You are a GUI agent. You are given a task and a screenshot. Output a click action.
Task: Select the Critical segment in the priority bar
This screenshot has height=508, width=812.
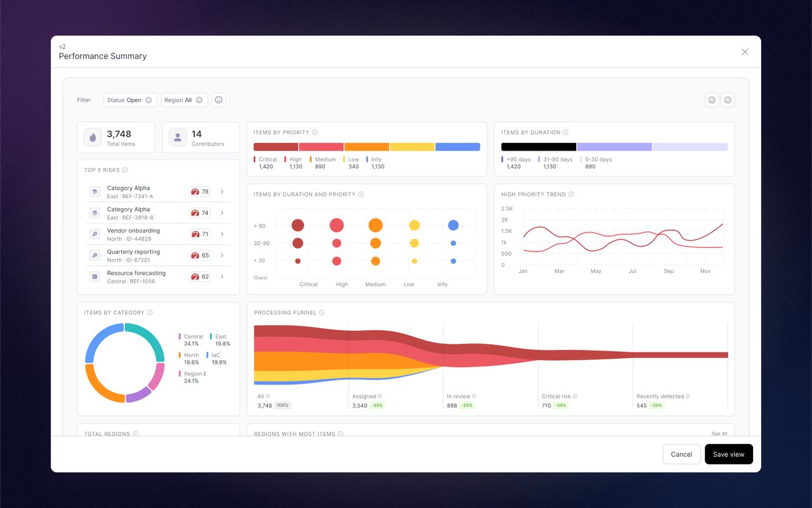(276, 147)
